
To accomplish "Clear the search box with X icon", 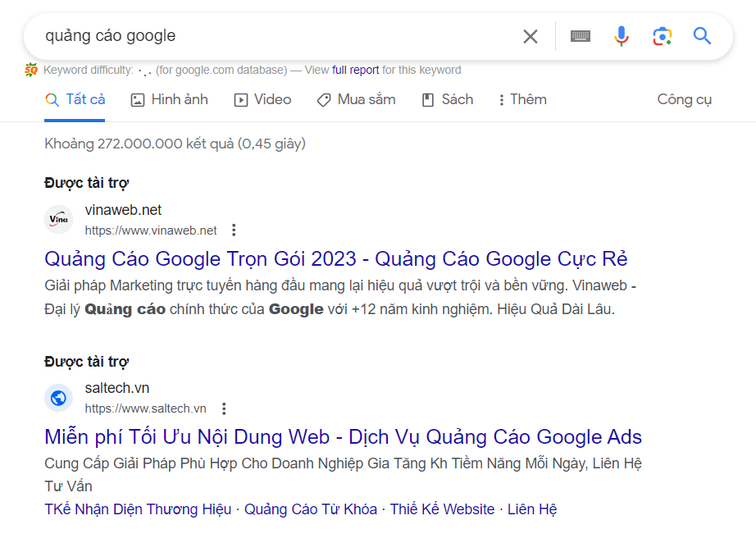I will click(531, 36).
